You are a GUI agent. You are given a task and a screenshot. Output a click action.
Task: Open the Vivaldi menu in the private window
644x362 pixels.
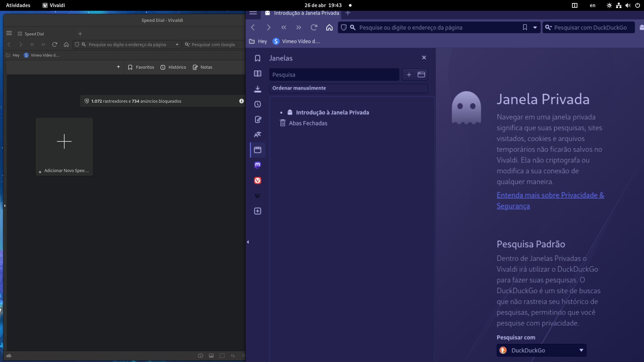click(253, 13)
